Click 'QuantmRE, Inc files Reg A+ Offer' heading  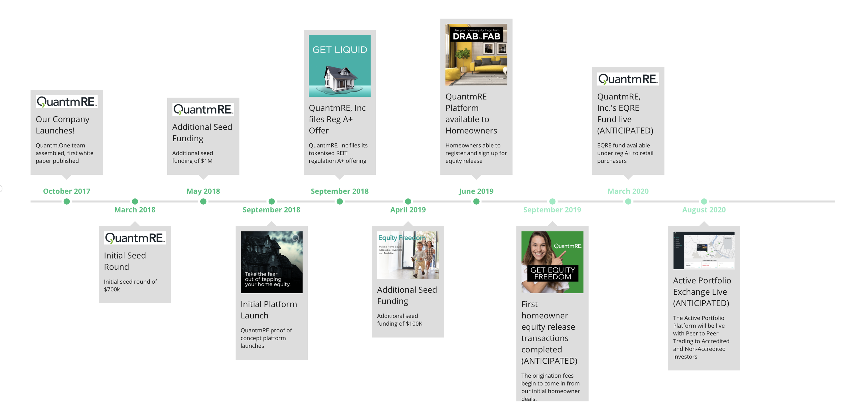[337, 119]
